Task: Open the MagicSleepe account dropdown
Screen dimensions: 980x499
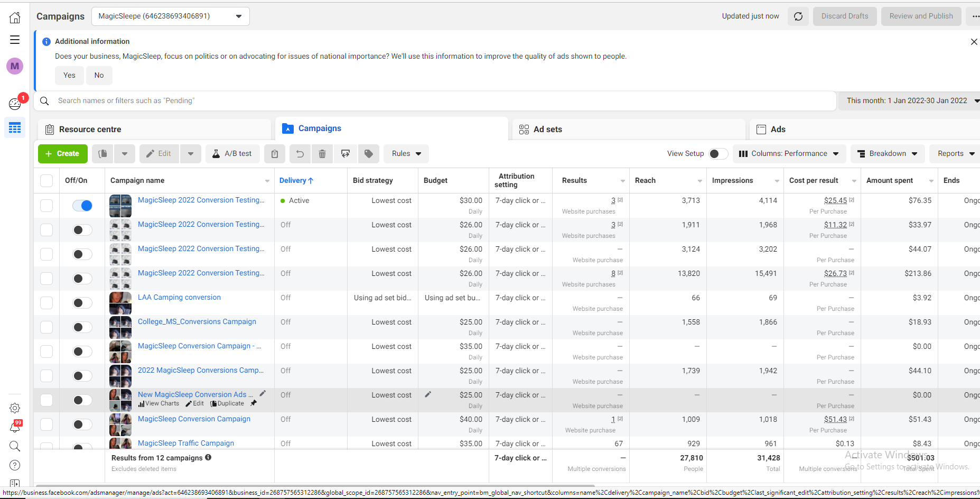Action: coord(170,16)
